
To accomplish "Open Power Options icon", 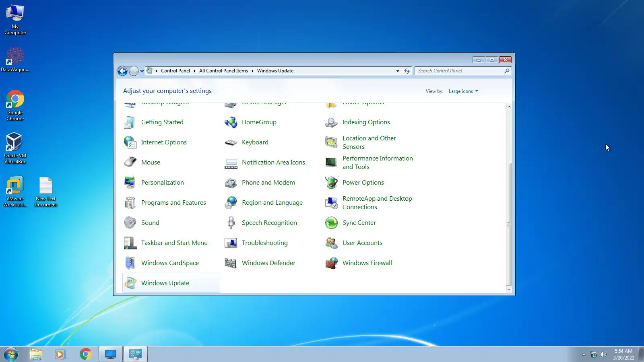I will click(x=331, y=183).
